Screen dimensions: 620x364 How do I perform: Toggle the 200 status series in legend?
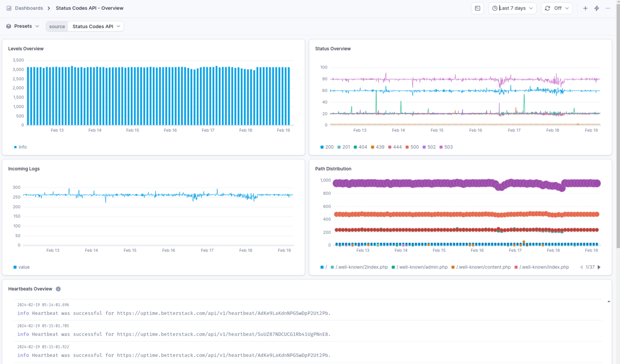pyautogui.click(x=327, y=147)
